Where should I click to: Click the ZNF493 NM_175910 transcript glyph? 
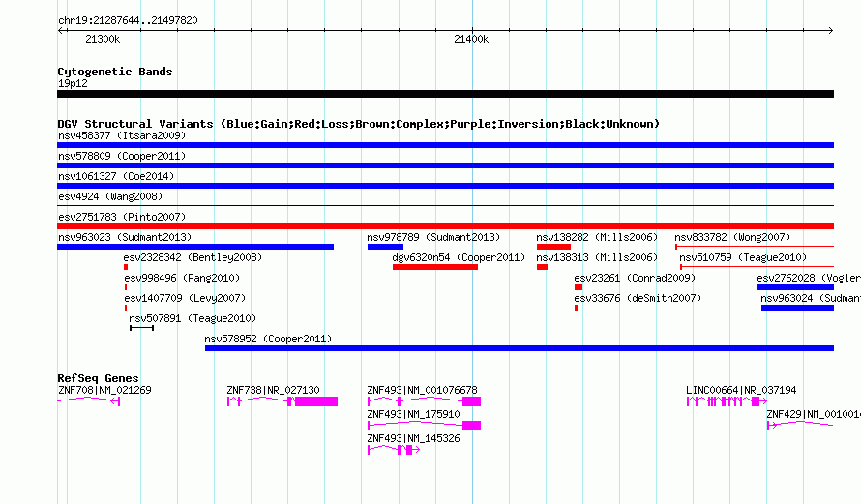tap(424, 426)
